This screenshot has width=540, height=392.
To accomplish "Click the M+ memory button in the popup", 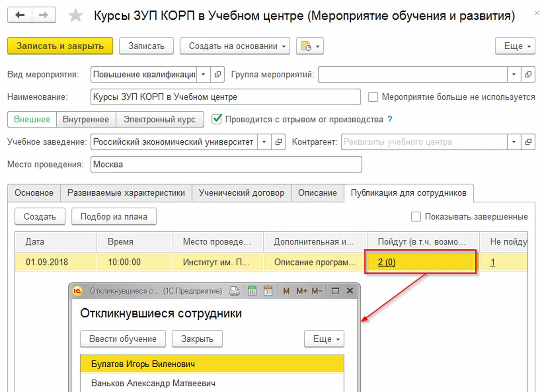I will point(301,291).
